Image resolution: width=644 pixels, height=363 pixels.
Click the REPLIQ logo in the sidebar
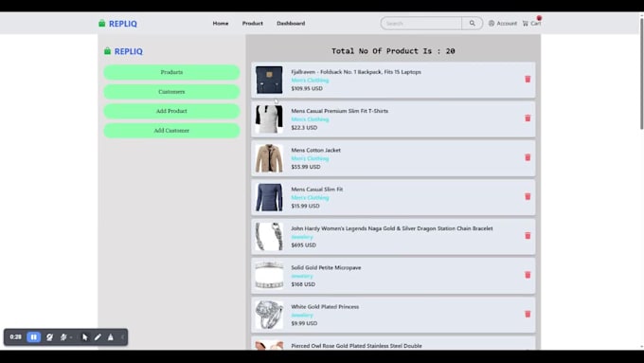(123, 51)
